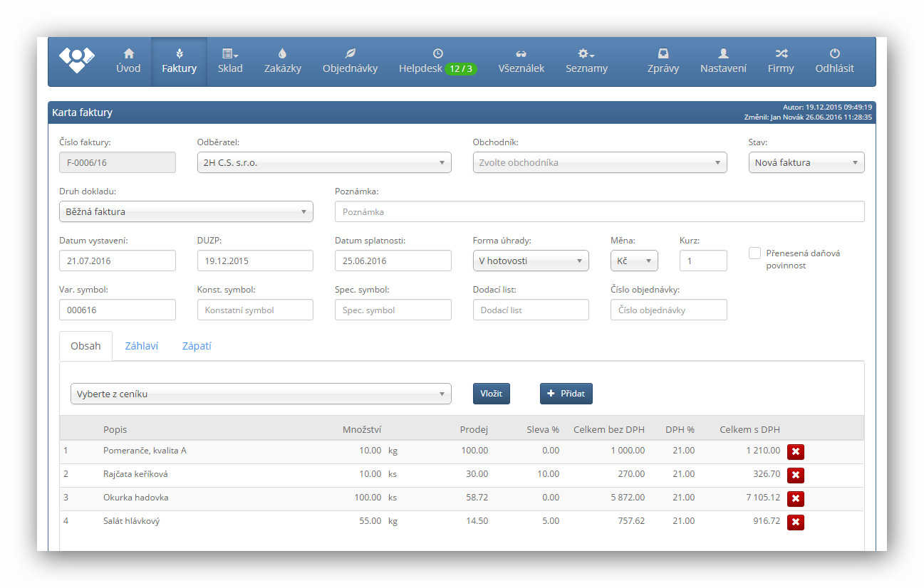Image resolution: width=924 pixels, height=588 pixels.
Task: Open the Forma úhrady dropdown
Action: [530, 261]
